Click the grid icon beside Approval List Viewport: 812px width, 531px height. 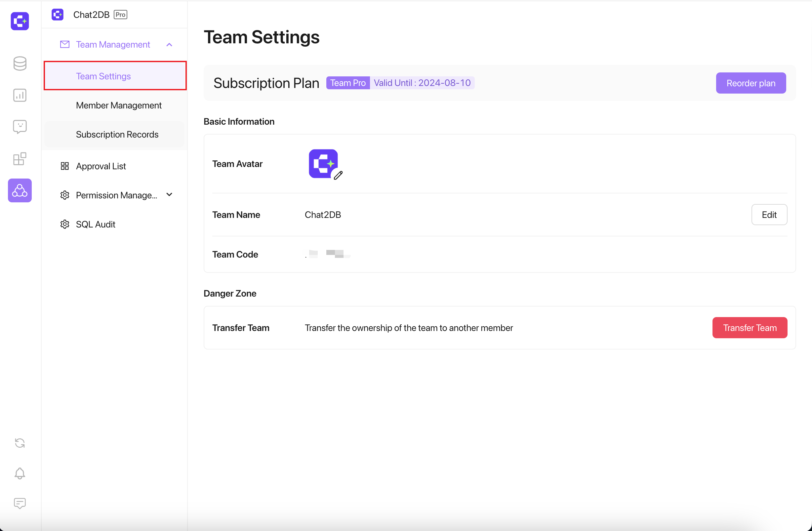pyautogui.click(x=65, y=166)
